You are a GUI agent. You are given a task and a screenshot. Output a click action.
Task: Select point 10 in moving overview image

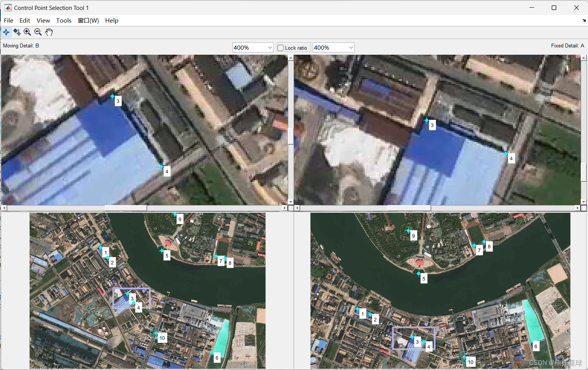(x=156, y=333)
